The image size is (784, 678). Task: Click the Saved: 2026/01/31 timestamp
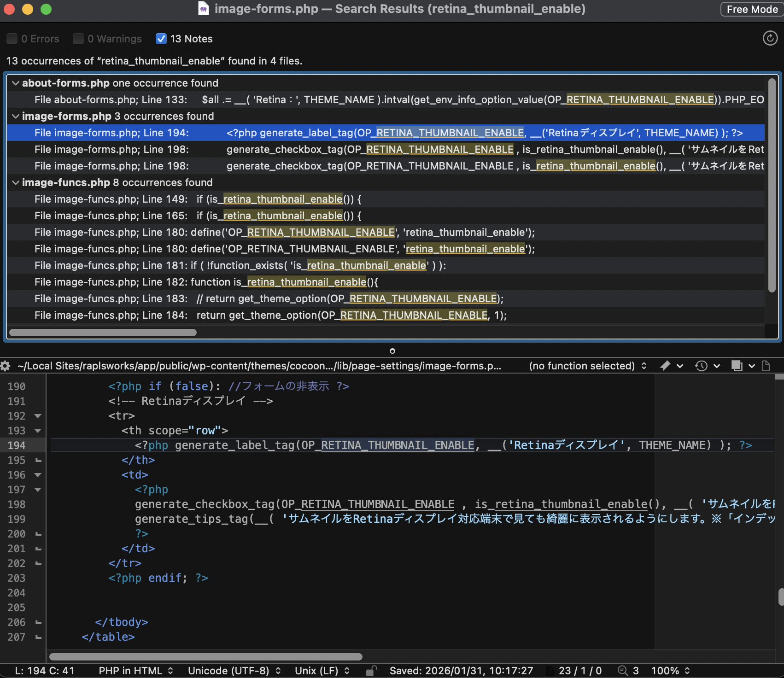[461, 671]
